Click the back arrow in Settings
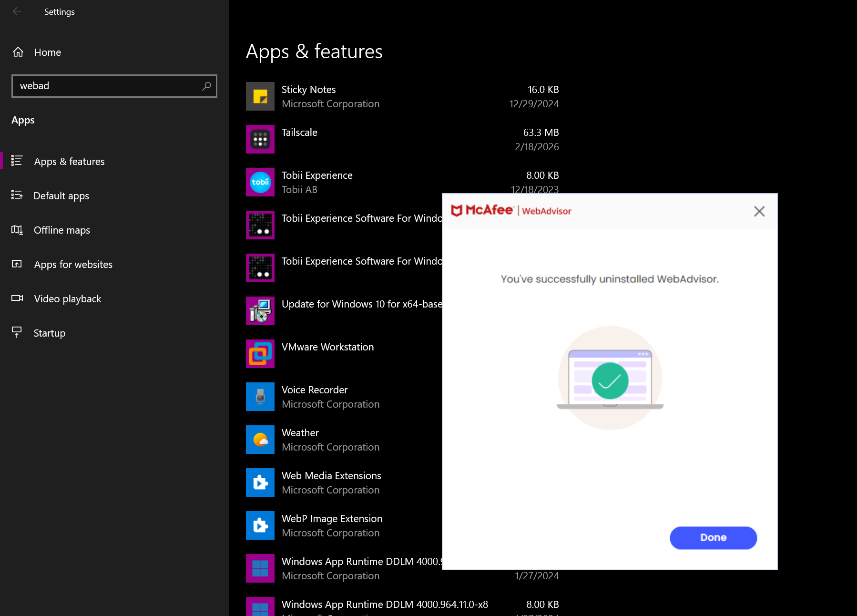 point(17,11)
